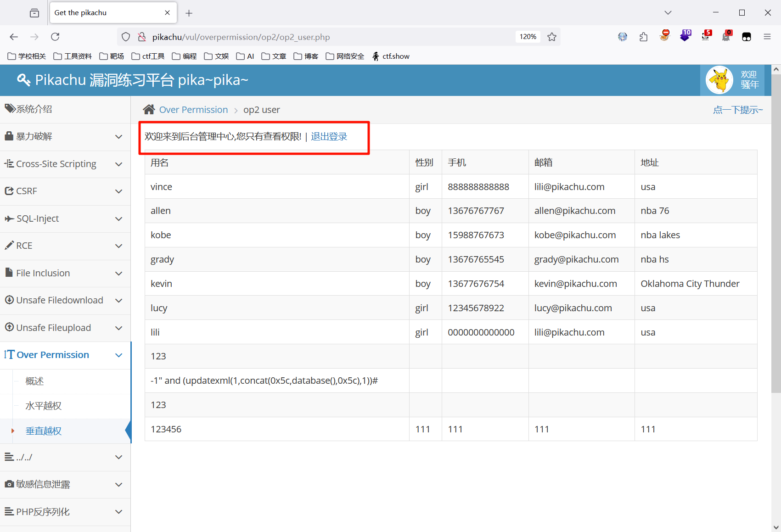781x532 pixels.
Task: Click the home icon in the breadcrumb
Action: (x=149, y=109)
